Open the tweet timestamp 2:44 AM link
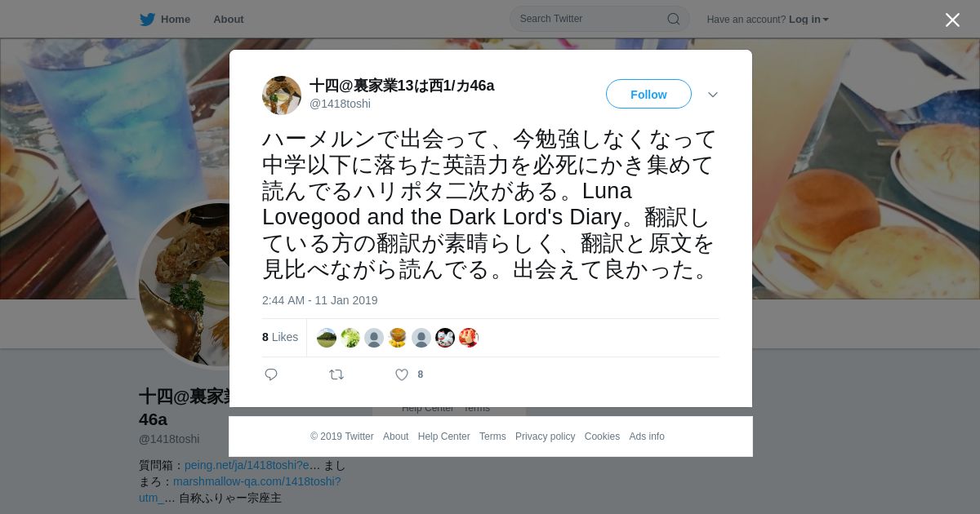The height and width of the screenshot is (514, 980). click(x=320, y=300)
